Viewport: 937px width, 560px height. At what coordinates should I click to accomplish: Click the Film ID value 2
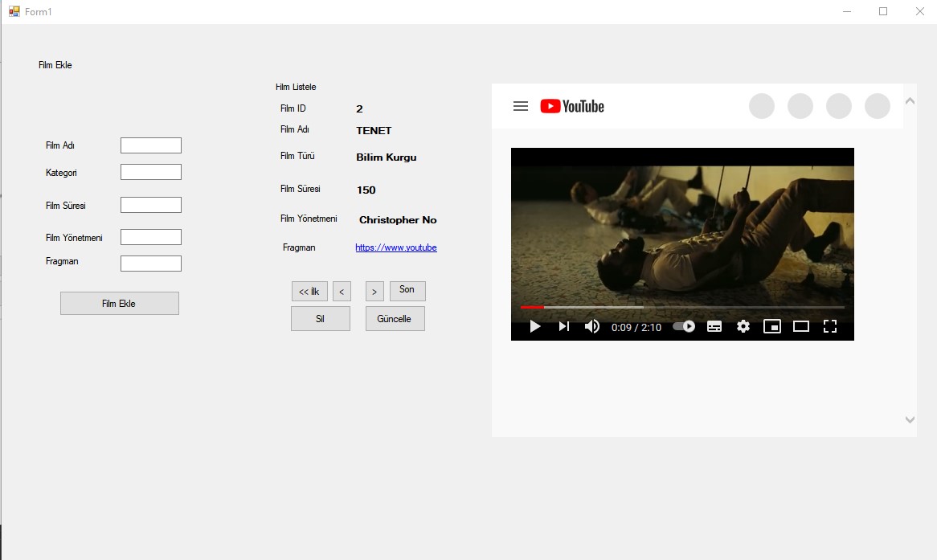point(359,108)
